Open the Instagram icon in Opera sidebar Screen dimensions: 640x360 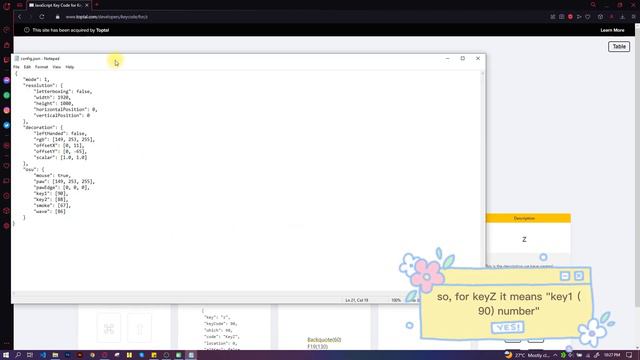click(7, 110)
